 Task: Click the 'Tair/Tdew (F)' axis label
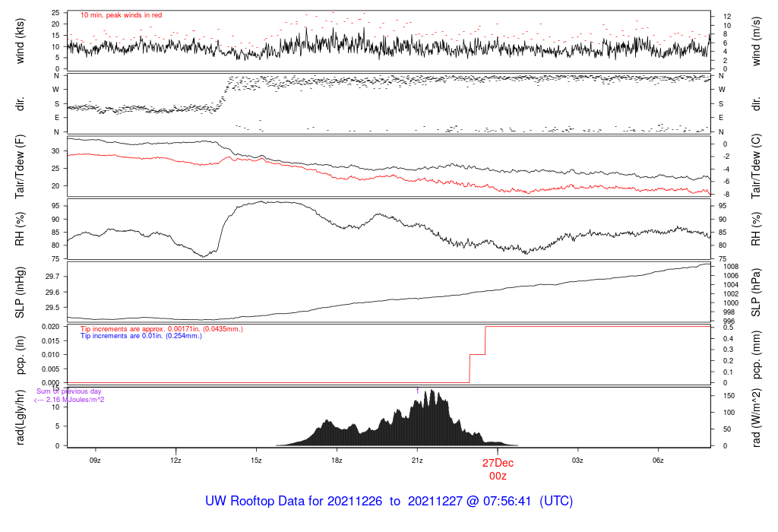(x=20, y=166)
